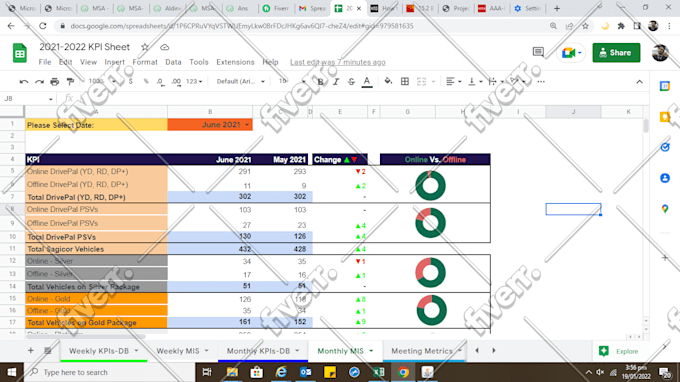This screenshot has width=680, height=382.
Task: Open the June 2021 date selector dropdown
Action: pyautogui.click(x=247, y=125)
